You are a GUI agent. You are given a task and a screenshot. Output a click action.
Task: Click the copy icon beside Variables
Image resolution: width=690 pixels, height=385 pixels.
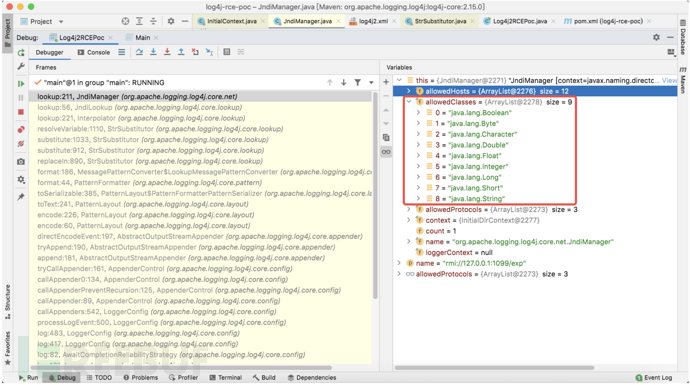coord(386,137)
